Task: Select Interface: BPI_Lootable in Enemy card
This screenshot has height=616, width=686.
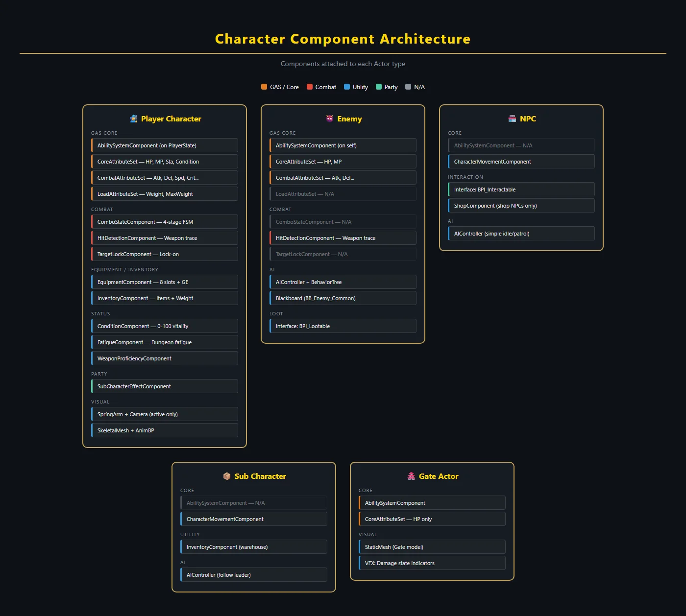Action: coord(343,326)
